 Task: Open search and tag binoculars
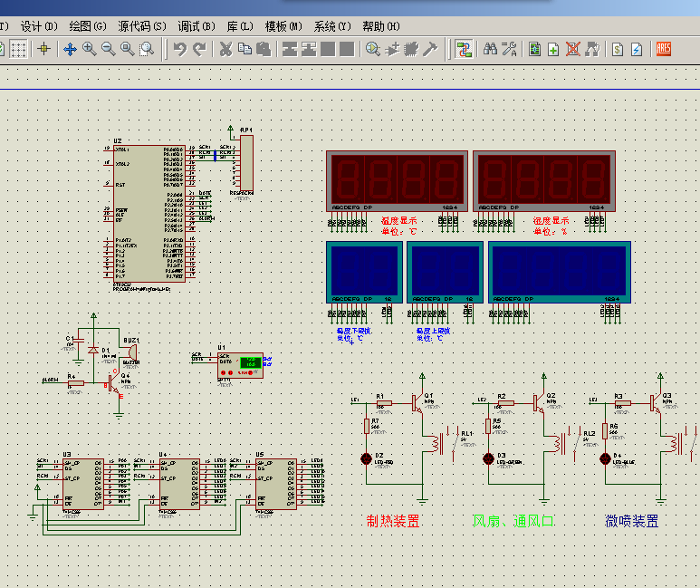[490, 49]
